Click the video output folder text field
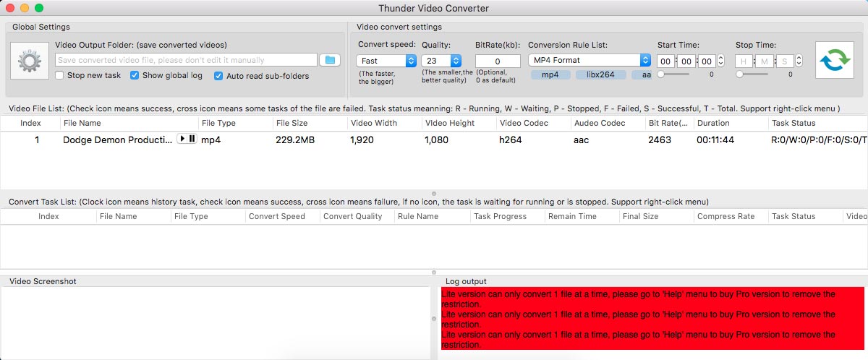 [187, 60]
